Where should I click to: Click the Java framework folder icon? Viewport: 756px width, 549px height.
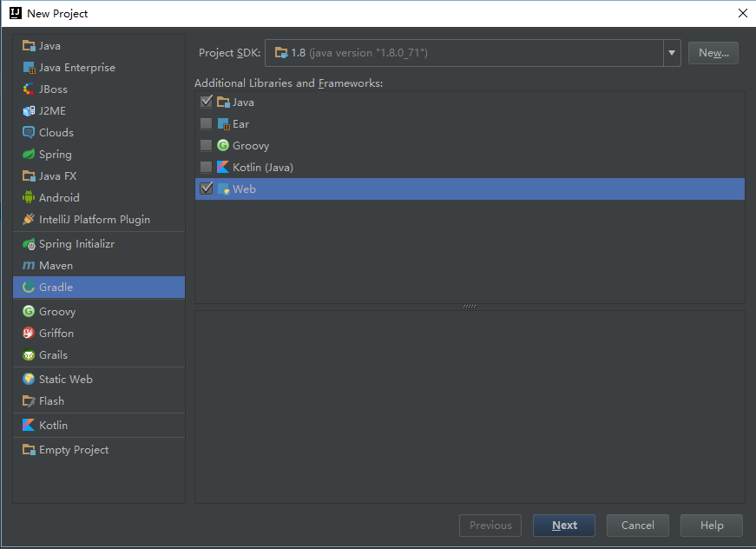point(223,102)
